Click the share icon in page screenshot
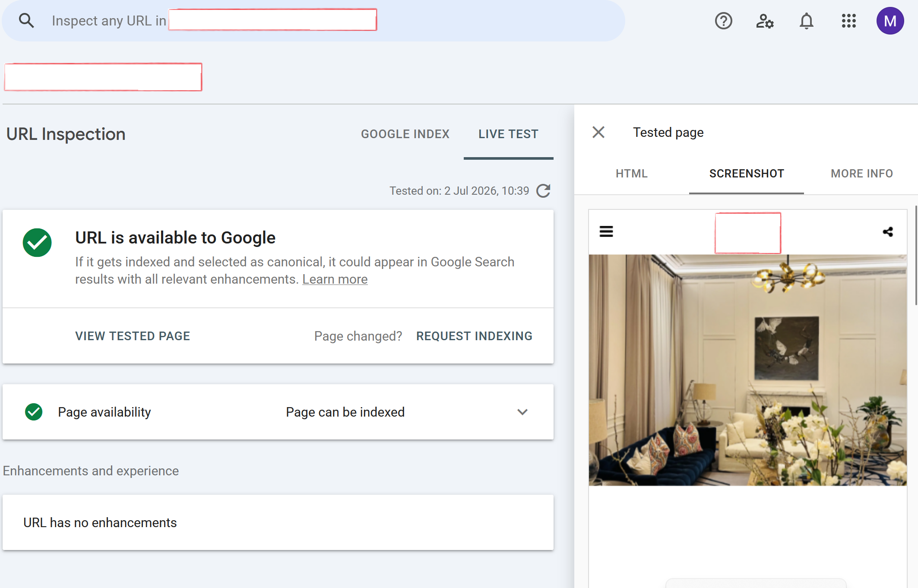Image resolution: width=918 pixels, height=588 pixels. (888, 232)
